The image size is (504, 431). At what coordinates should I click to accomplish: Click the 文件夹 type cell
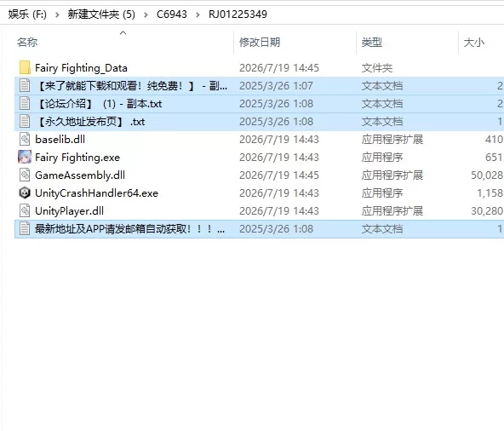coord(377,68)
